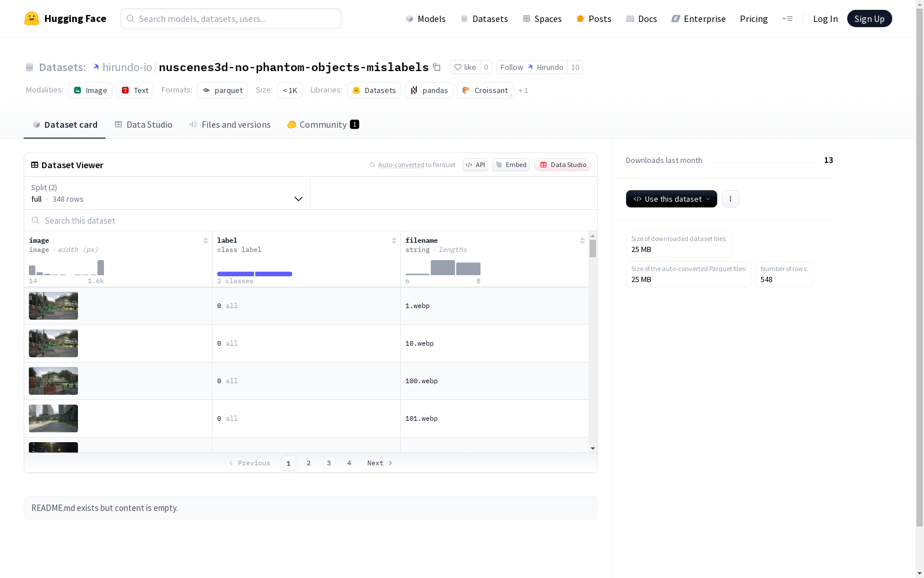The height and width of the screenshot is (578, 924).
Task: Open thumbnail for 1.webp row
Action: pyautogui.click(x=53, y=306)
